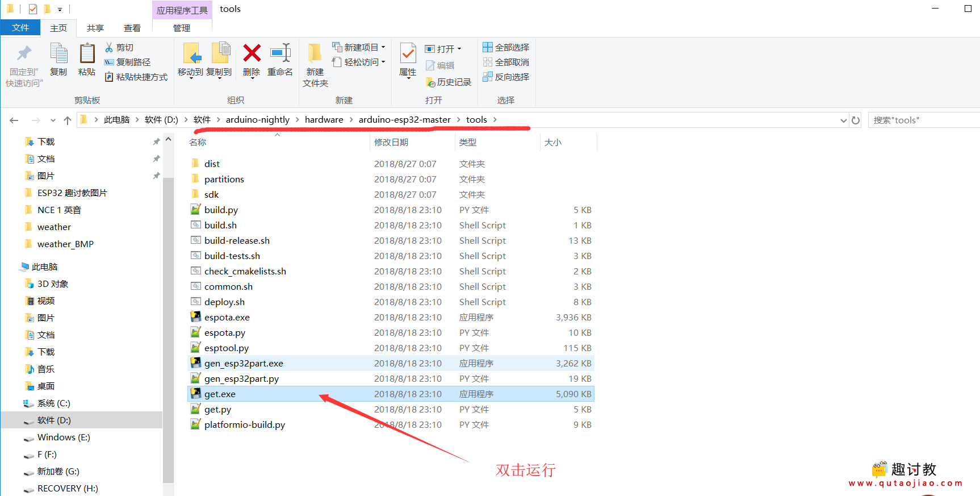Click the navigation pane scrollbar

tap(168, 330)
